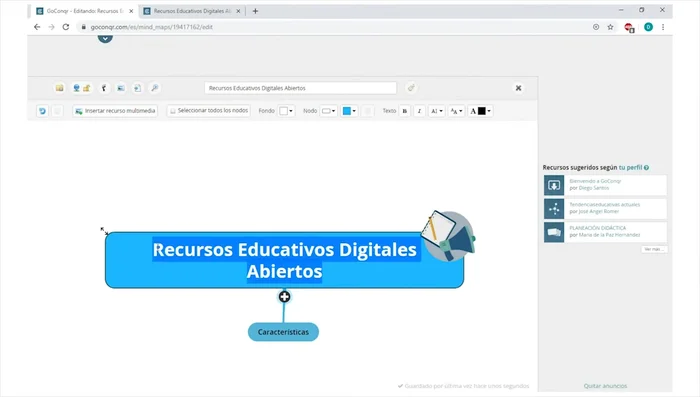Open the blue node color dropdown
This screenshot has height=397, width=700.
click(349, 111)
